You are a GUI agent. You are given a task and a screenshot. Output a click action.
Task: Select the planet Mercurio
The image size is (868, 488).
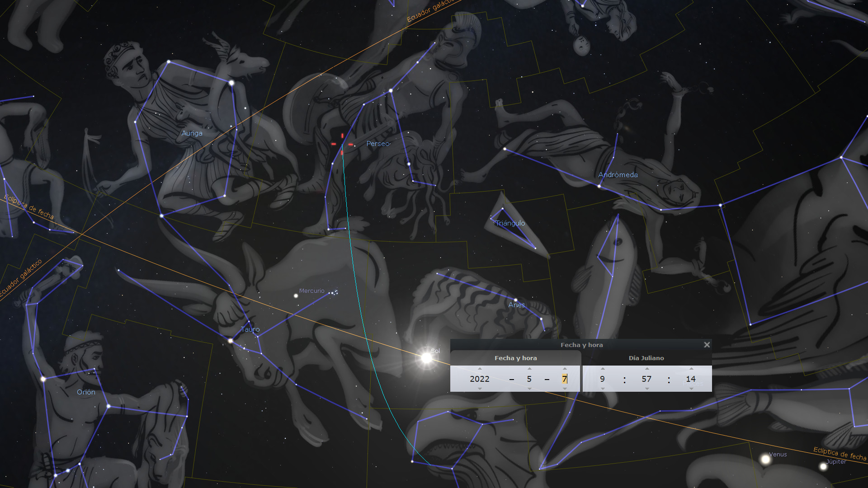coord(296,296)
